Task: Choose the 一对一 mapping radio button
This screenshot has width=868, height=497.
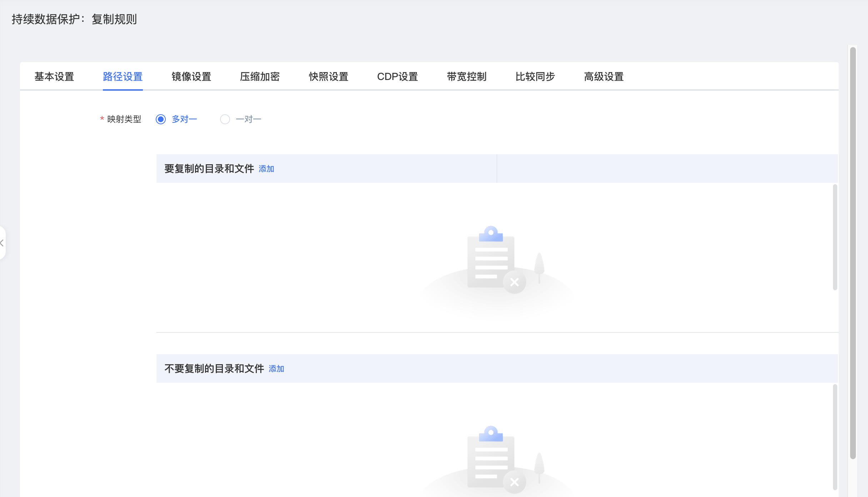Action: [225, 119]
